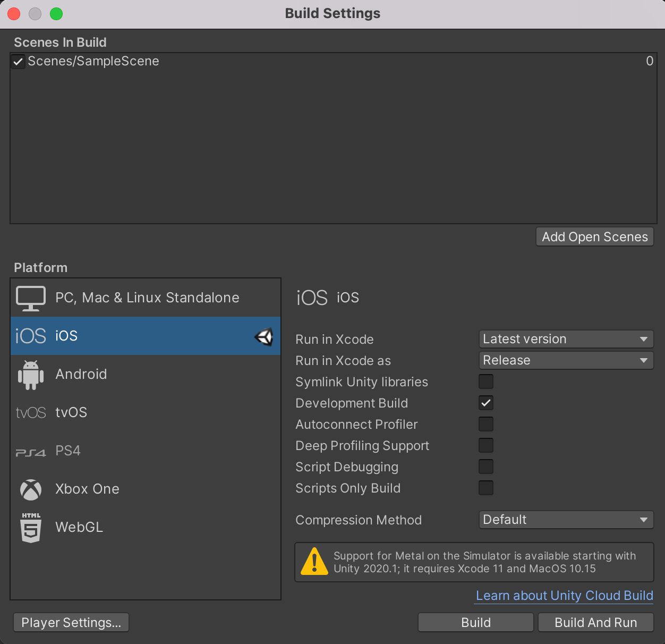
Task: Enable Symlink Unity libraries checkbox
Action: click(x=486, y=382)
